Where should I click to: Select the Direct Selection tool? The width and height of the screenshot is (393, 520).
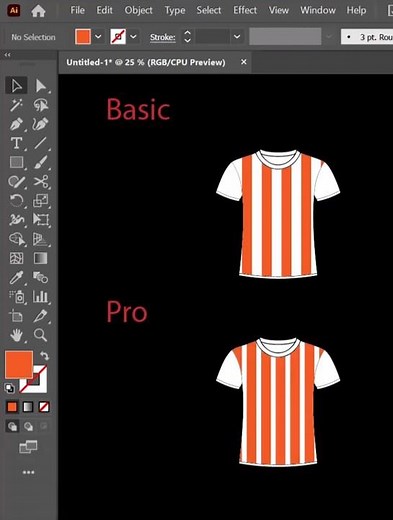pos(41,86)
